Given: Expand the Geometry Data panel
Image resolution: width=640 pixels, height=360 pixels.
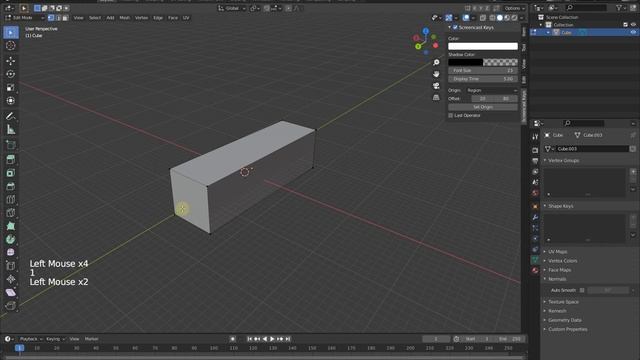Looking at the screenshot, I should click(564, 320).
